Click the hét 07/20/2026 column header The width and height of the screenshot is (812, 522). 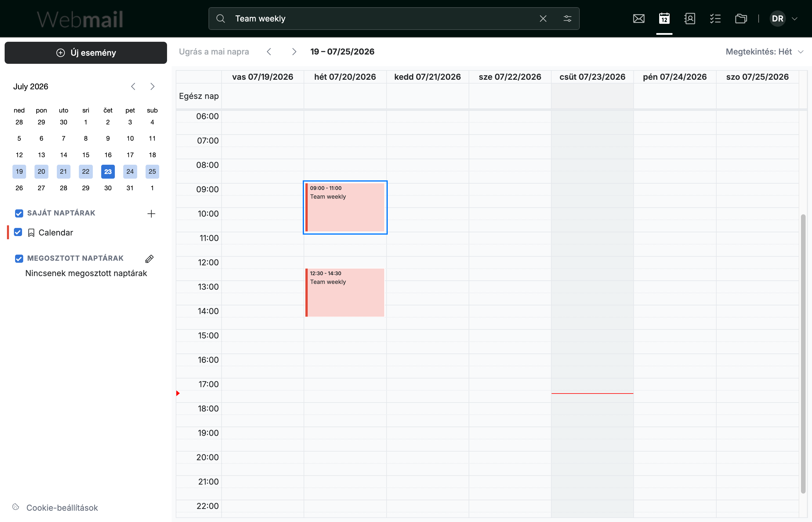(345, 77)
